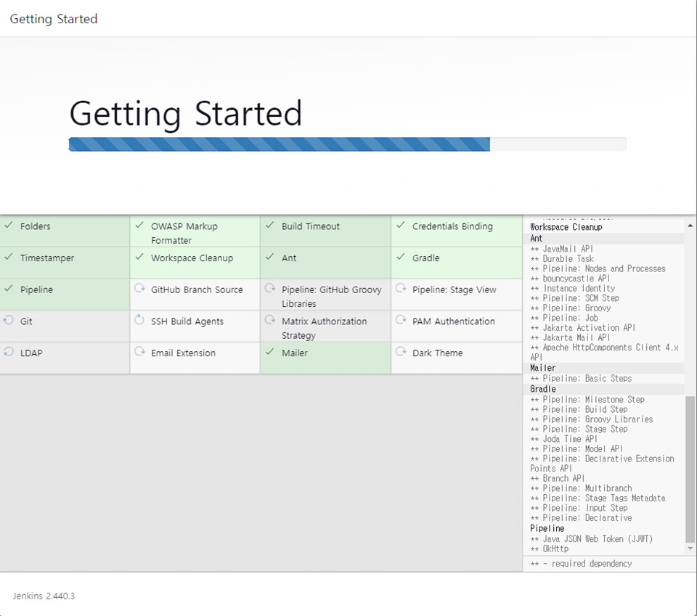The height and width of the screenshot is (616, 697).
Task: Click the Jenkins 2.440.3 version text
Action: pyautogui.click(x=44, y=596)
